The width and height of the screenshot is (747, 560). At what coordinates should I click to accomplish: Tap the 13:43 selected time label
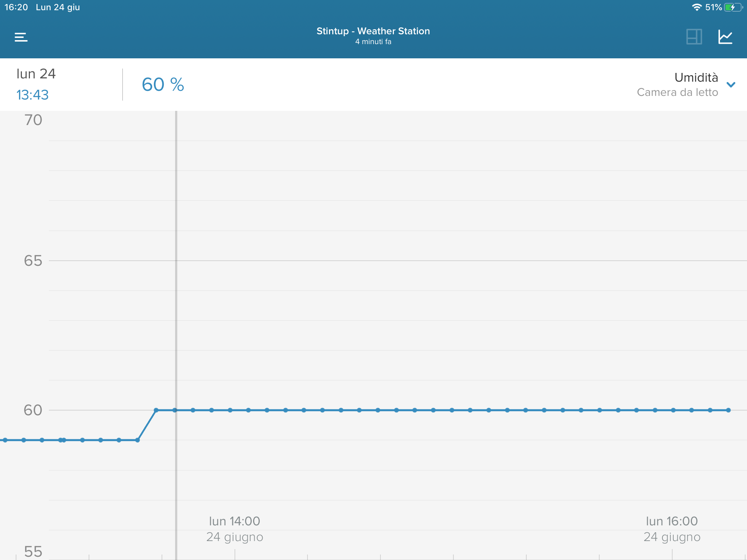32,95
